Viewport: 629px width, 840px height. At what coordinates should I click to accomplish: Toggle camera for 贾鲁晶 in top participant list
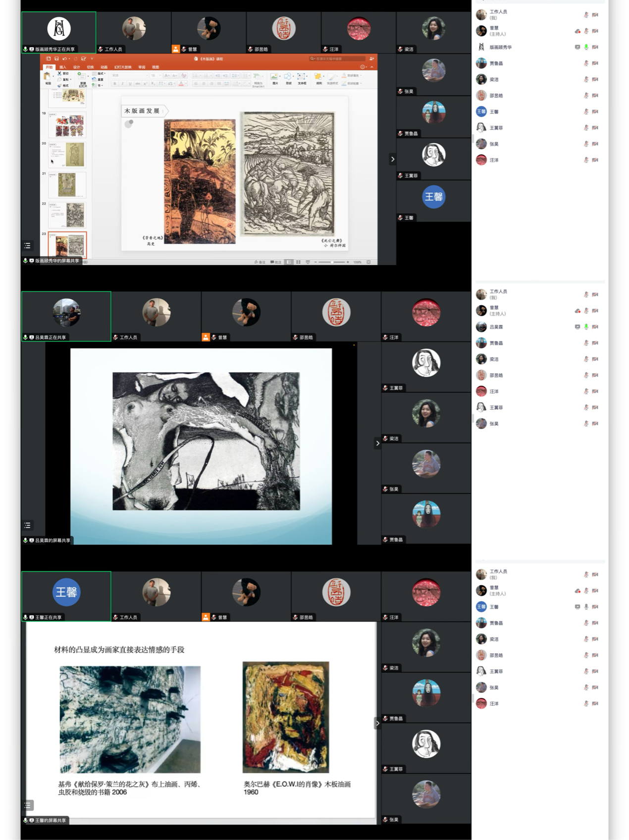595,63
